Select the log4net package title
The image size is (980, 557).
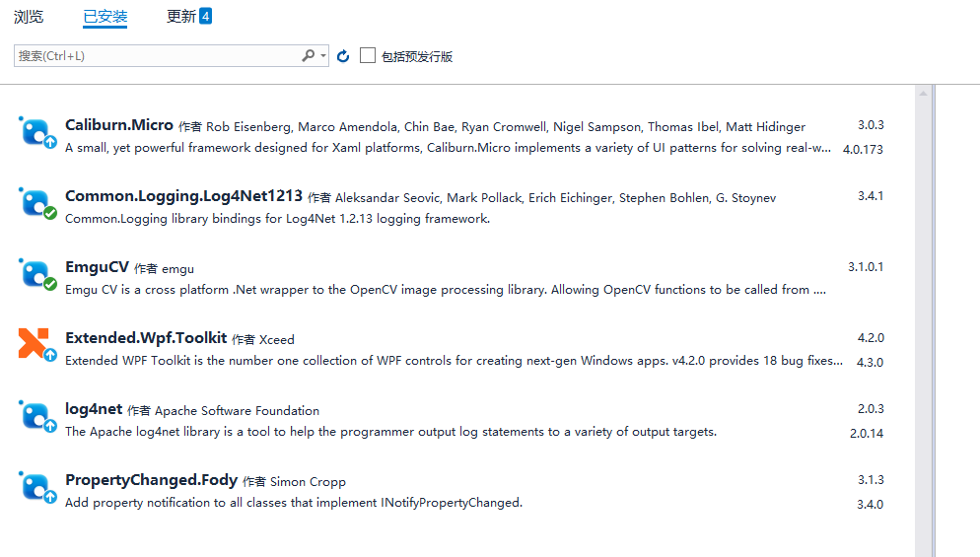(94, 409)
